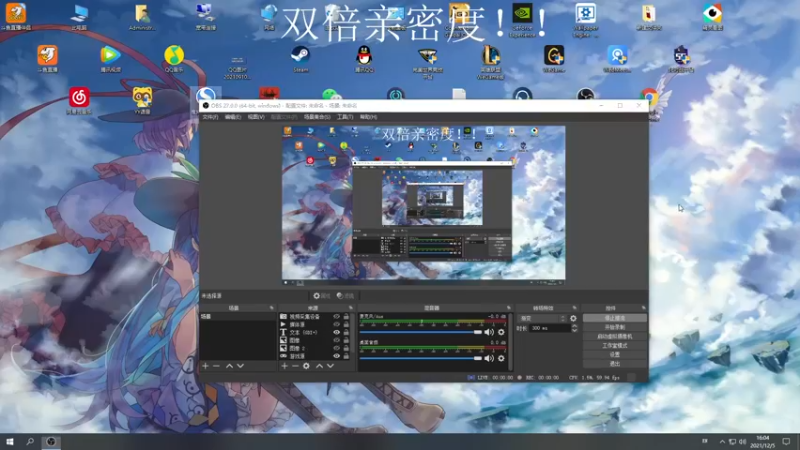This screenshot has width=800, height=450.
Task: Pop out the Audio Mixer dock panel
Action: pyautogui.click(x=509, y=308)
